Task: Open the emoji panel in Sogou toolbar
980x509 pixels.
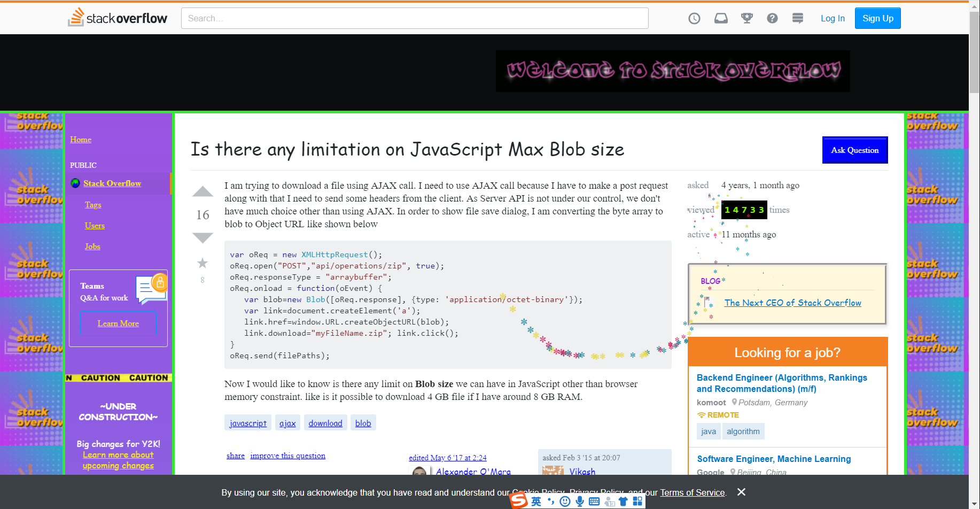Action: pyautogui.click(x=565, y=502)
